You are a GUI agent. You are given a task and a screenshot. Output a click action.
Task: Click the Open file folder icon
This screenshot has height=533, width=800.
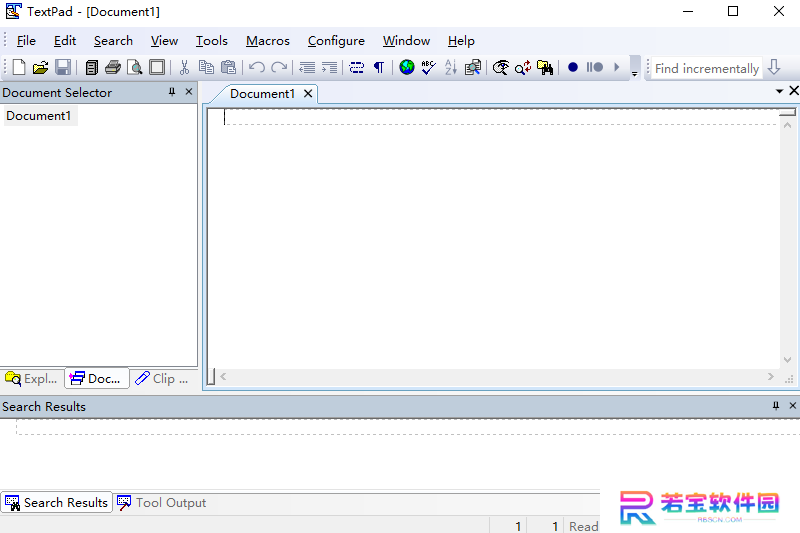coord(40,67)
